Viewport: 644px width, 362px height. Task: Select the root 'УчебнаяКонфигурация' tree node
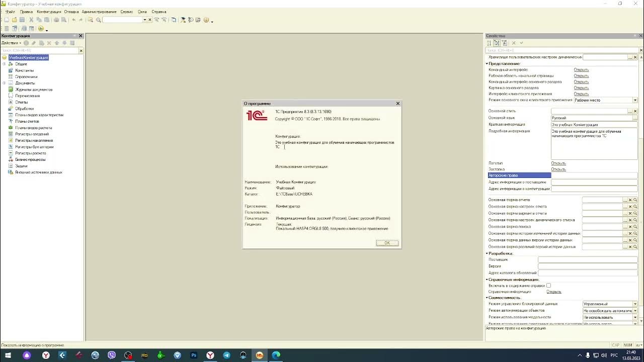29,58
